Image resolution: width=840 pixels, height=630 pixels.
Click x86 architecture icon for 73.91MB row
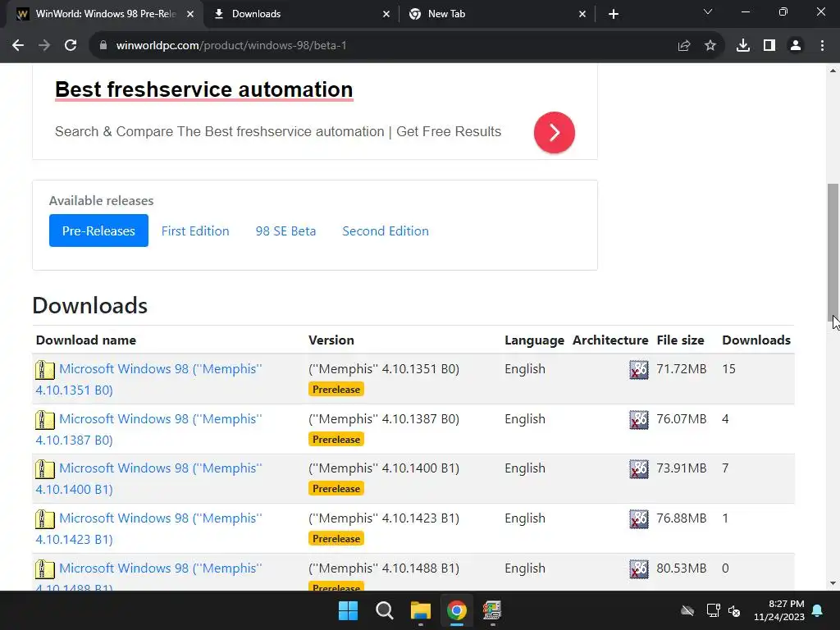(638, 468)
